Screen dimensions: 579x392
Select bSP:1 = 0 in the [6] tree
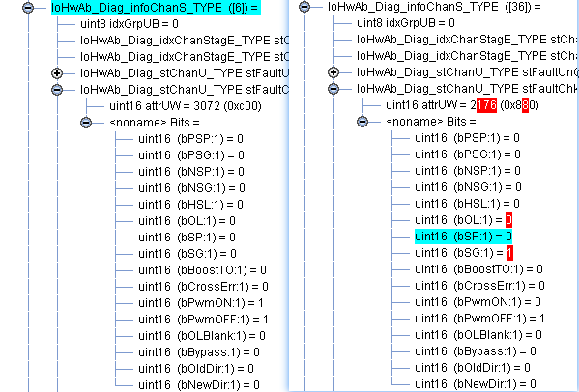187,238
